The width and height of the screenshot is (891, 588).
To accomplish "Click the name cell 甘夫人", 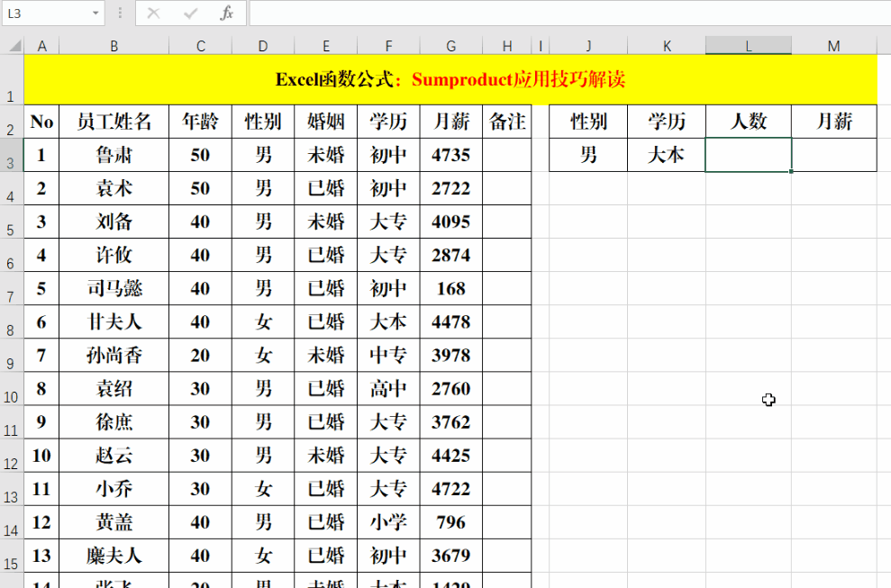I will [x=114, y=322].
